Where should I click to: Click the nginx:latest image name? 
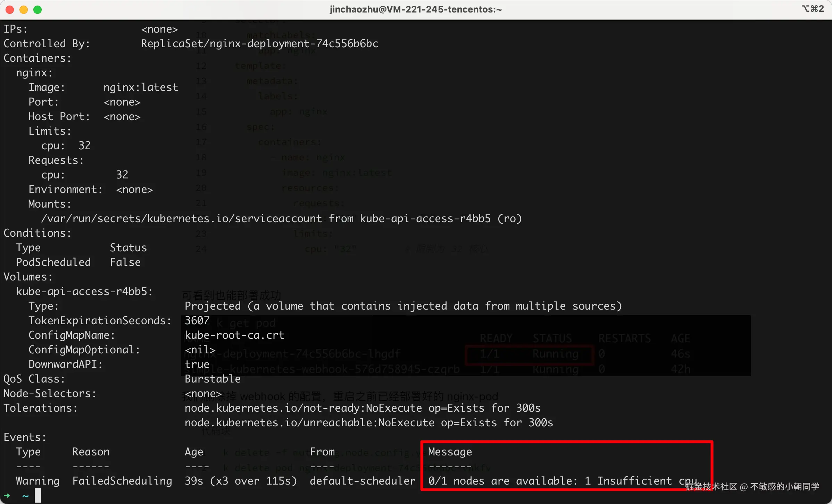click(141, 87)
